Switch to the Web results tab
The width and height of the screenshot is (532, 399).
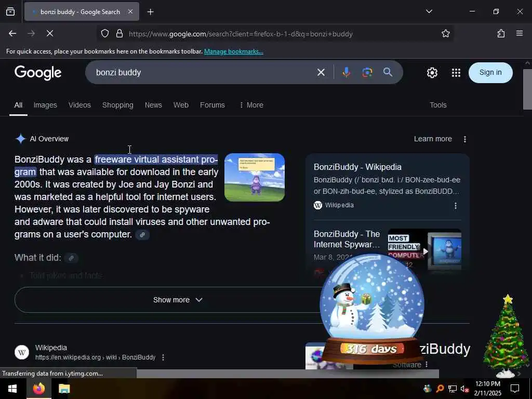pyautogui.click(x=181, y=105)
